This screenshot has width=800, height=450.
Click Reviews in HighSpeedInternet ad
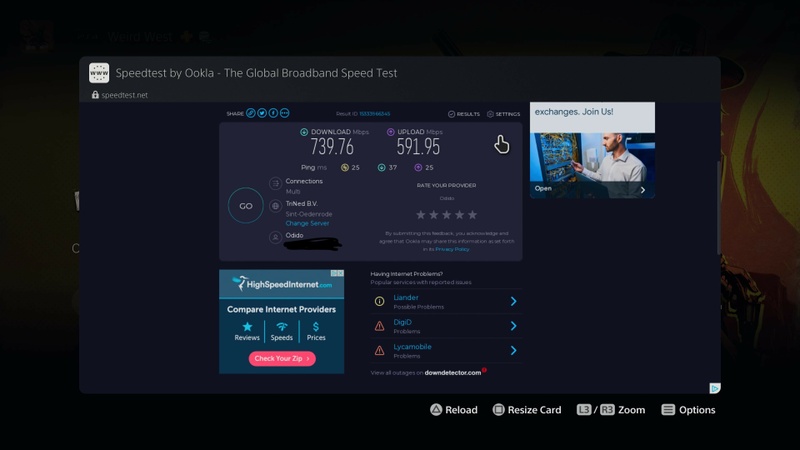point(247,331)
